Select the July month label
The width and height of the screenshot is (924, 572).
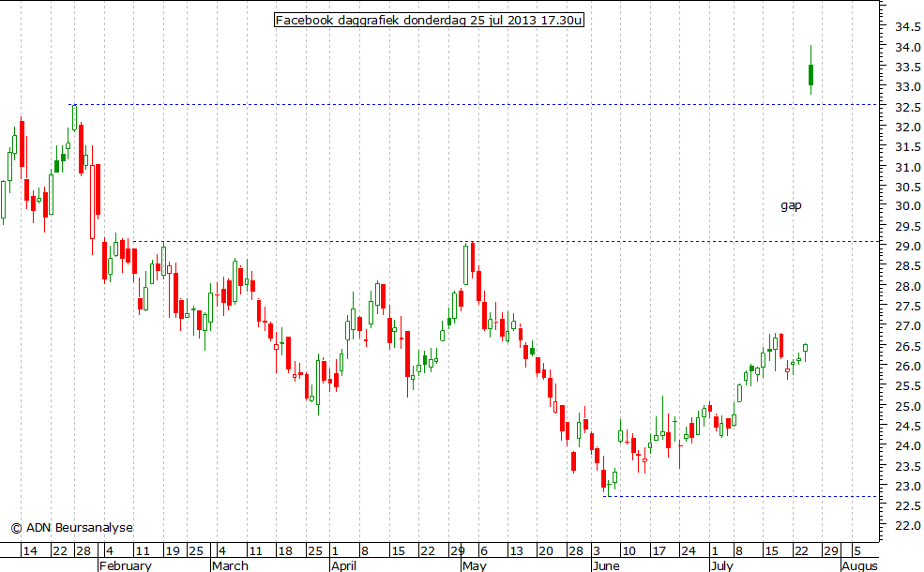click(x=722, y=565)
